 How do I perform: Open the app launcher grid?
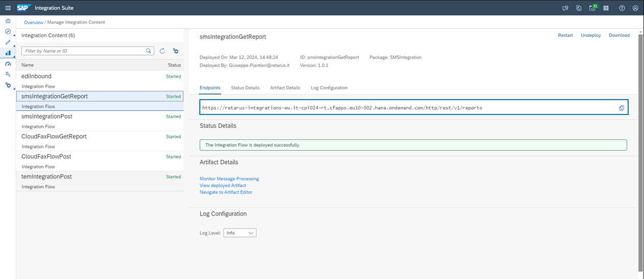[x=606, y=8]
